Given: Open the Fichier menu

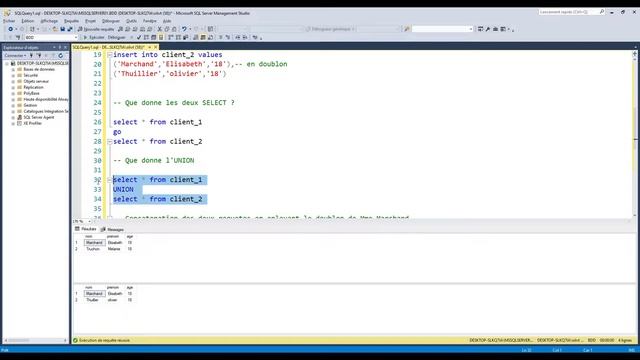Looking at the screenshot, I should click(x=9, y=21).
